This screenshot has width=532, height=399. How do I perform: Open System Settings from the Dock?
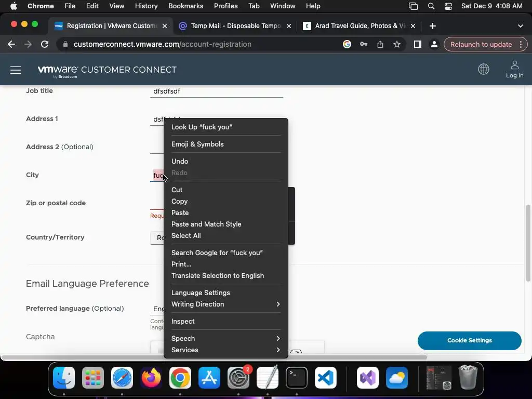point(238,378)
